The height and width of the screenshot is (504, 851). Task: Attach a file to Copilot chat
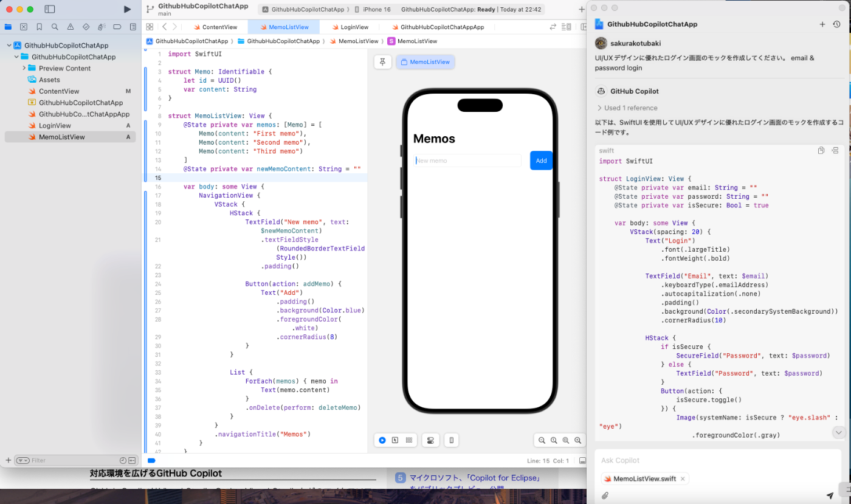[605, 495]
